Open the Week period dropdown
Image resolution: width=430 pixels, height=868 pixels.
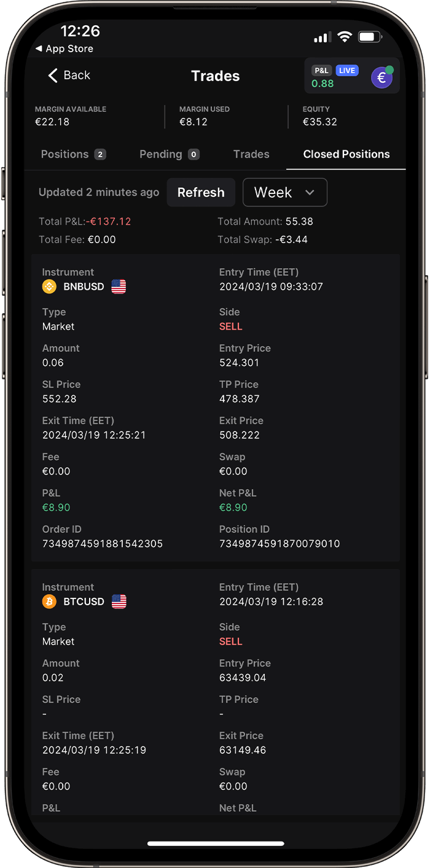point(285,193)
